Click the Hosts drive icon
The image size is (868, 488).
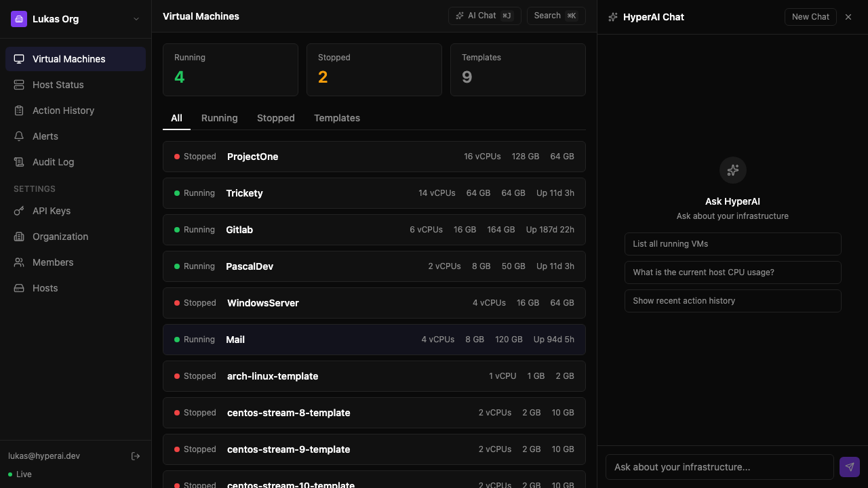pyautogui.click(x=19, y=288)
